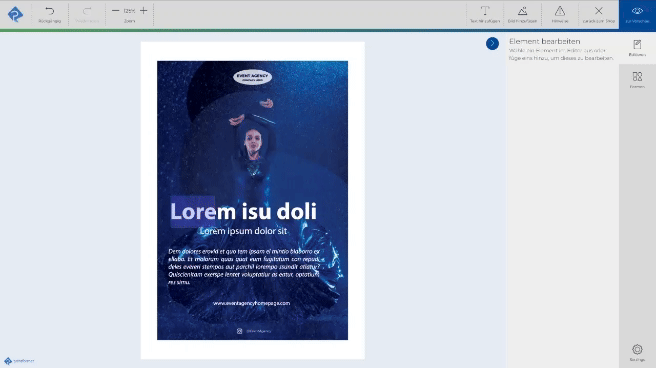This screenshot has height=368, width=656.
Task: Collapse the Element bearbeiten panel chevron
Action: pos(492,43)
